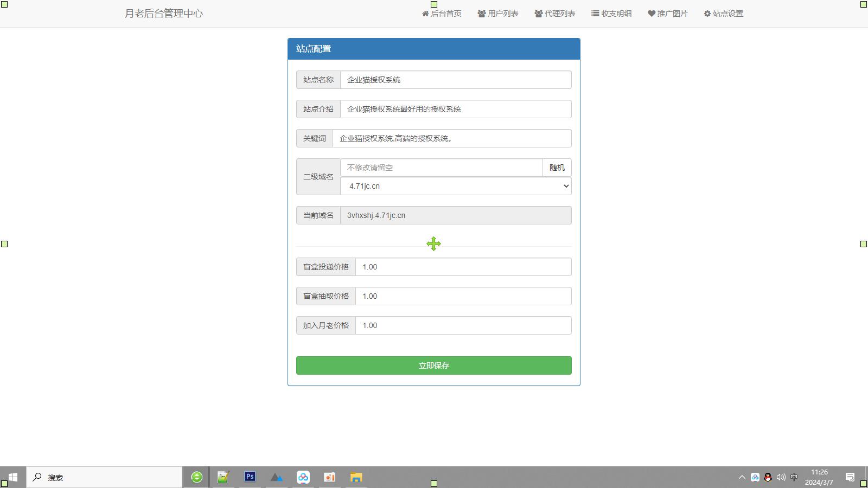This screenshot has width=868, height=488.
Task: Click the volume speaker tray icon
Action: pos(781,477)
